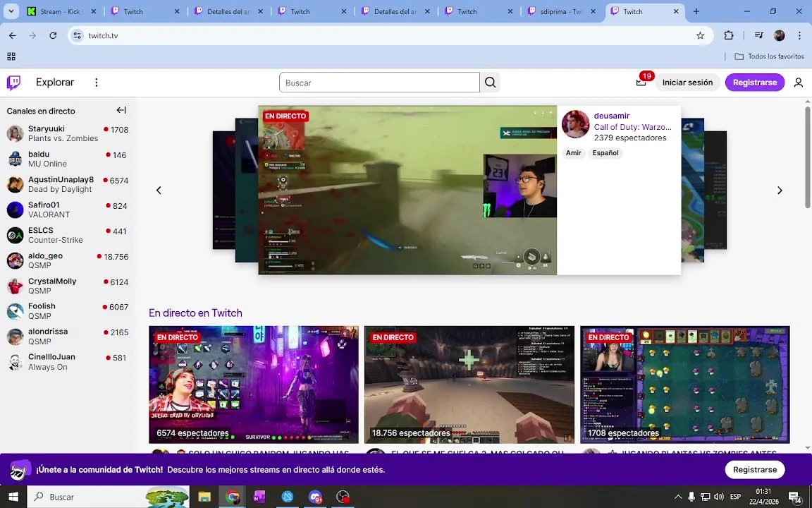Open the notifications inbox with 19 badge

click(x=641, y=82)
